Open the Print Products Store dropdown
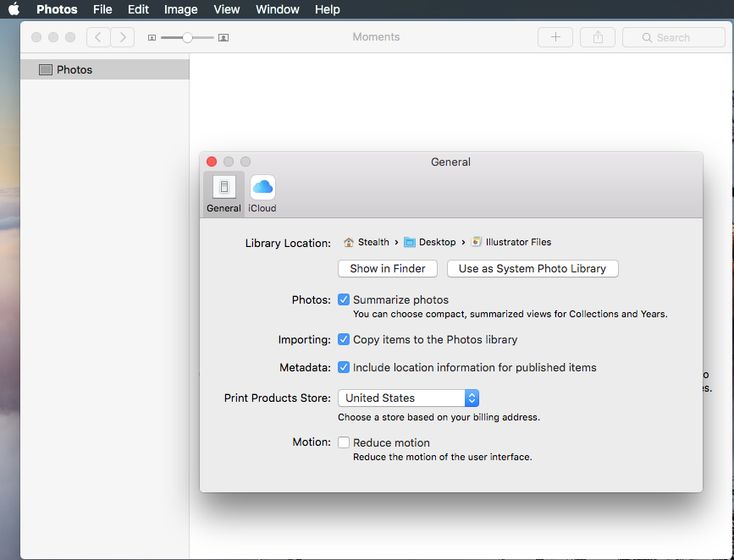The height and width of the screenshot is (560, 734). click(x=408, y=398)
